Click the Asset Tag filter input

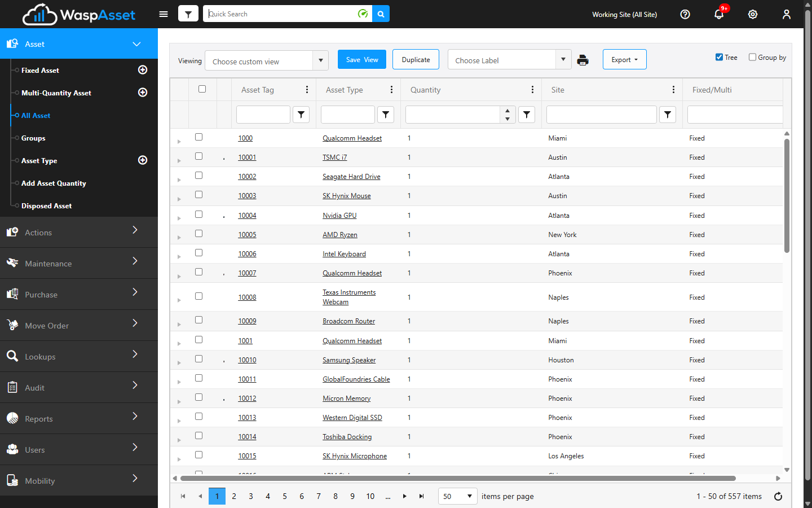point(263,115)
